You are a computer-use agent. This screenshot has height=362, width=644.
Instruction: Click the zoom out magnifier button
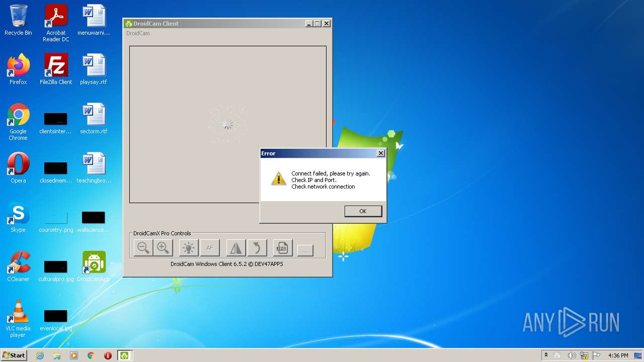click(143, 248)
